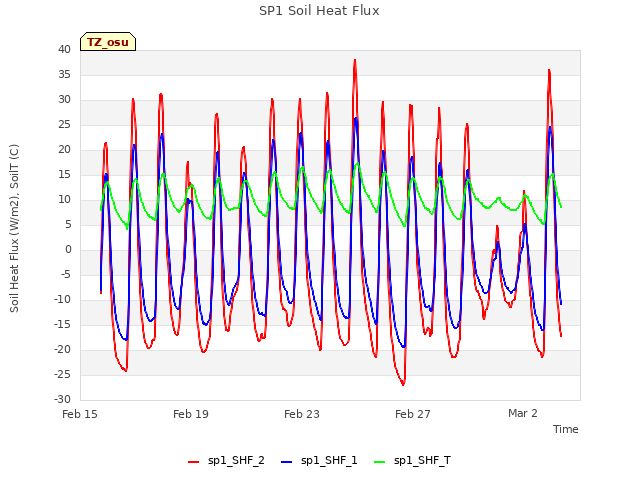The image size is (640, 480).
Task: Click the 15 y-axis tick label
Action: coord(64,174)
